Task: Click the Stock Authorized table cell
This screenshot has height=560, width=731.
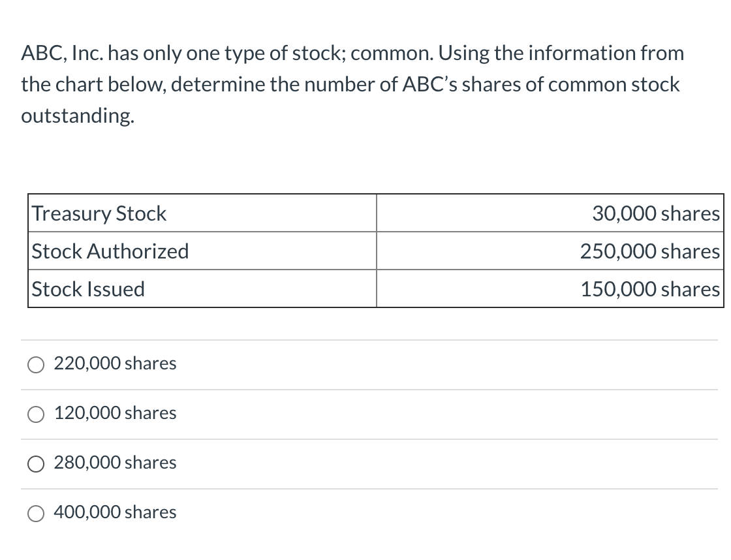Action: tap(111, 251)
